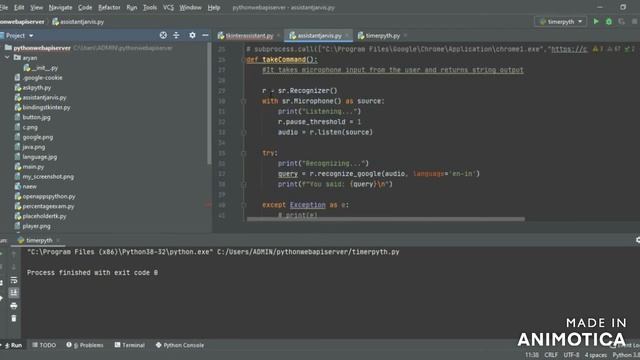Select bindingstkinter.py in the project tree
Viewport: 640px width, 360px height.
tap(46, 107)
